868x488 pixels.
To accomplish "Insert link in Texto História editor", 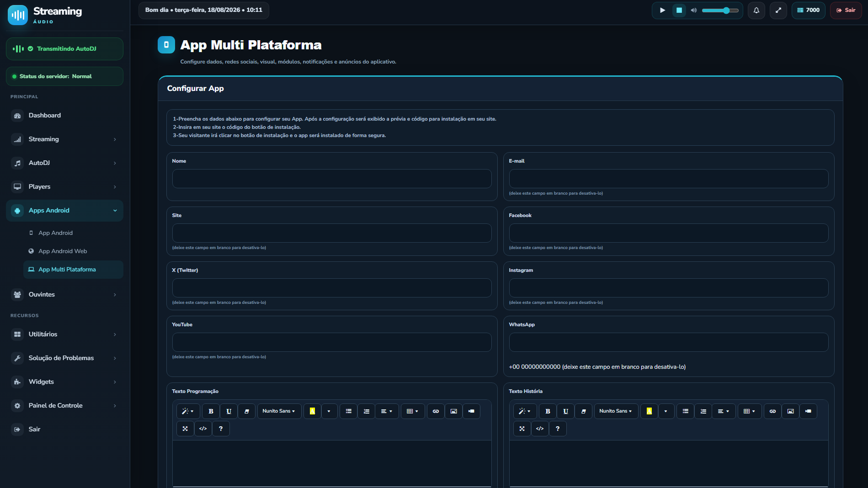I will point(772,411).
